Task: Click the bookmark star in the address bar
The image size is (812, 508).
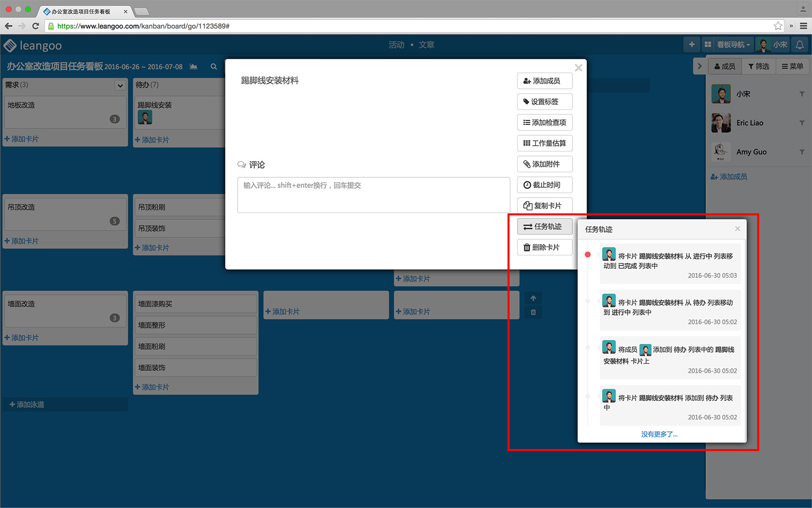Action: (777, 26)
